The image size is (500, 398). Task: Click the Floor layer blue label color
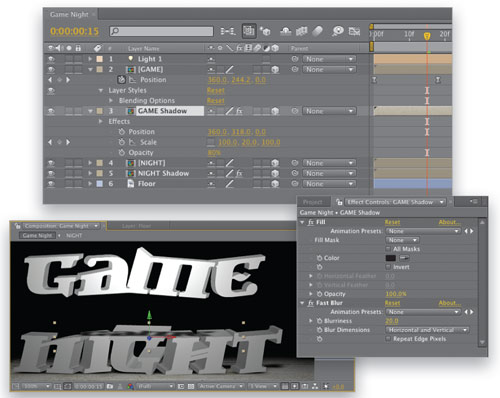click(99, 184)
